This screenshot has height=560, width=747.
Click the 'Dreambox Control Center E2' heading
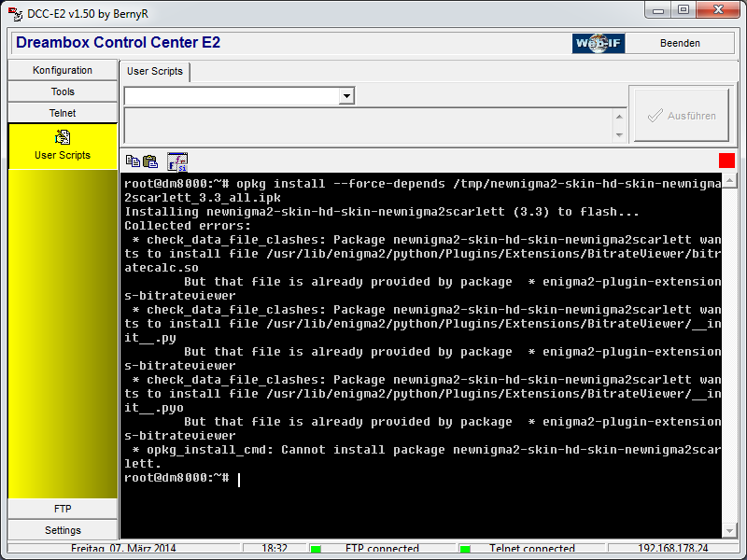pos(119,42)
